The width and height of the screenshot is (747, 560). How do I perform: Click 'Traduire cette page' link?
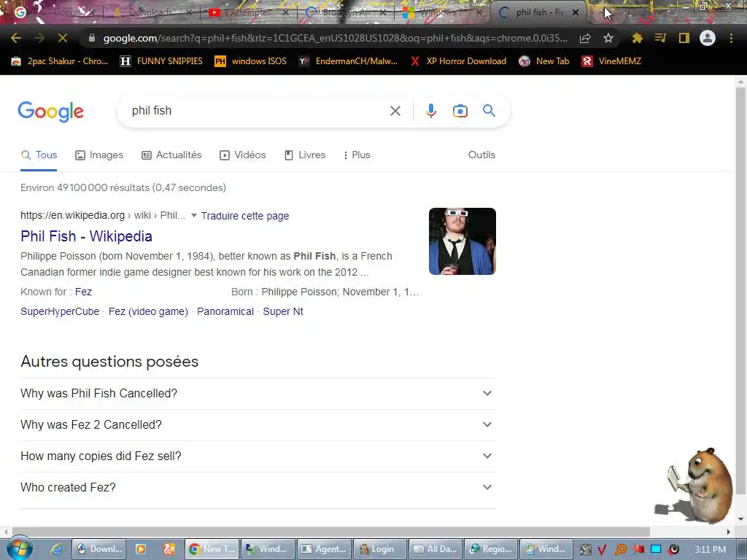pyautogui.click(x=245, y=216)
